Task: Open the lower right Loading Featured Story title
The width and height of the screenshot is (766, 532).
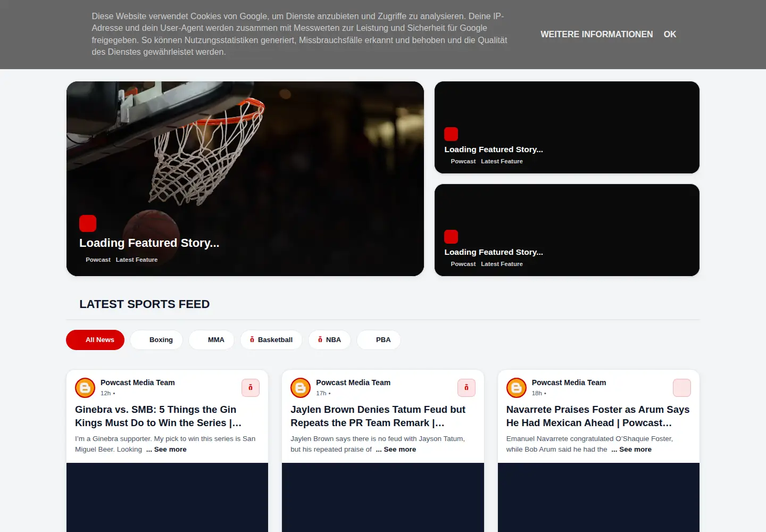Action: (494, 252)
